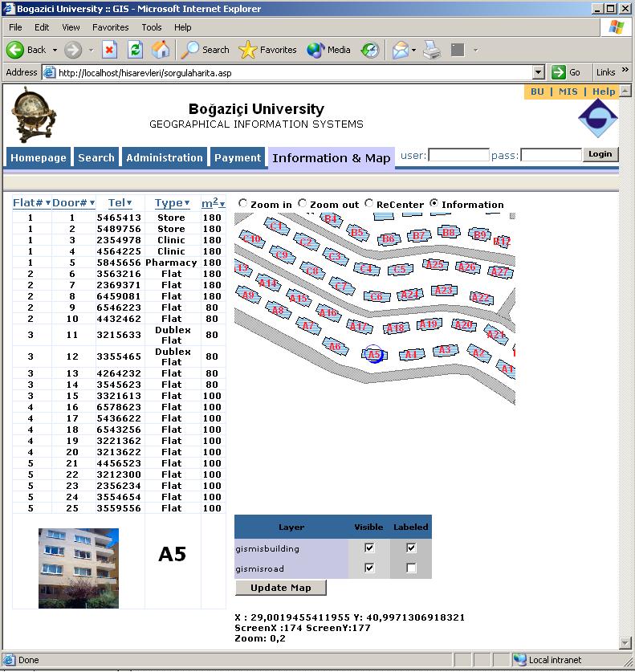The height and width of the screenshot is (672, 635).
Task: Toggle gismisroad Visible checkbox
Action: click(369, 568)
